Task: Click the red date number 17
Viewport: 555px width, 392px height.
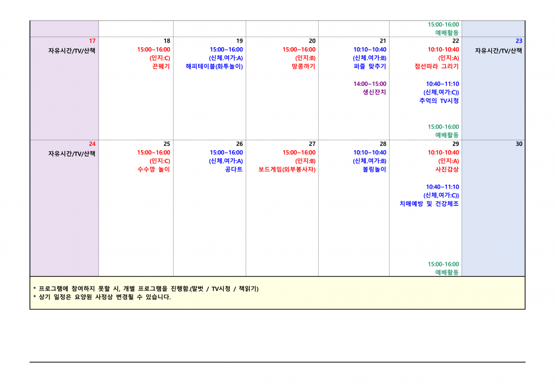Action: point(92,41)
